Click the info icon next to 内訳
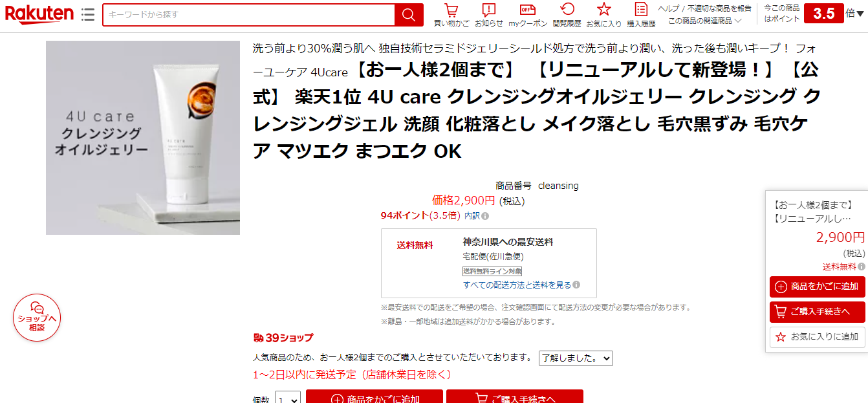 [x=485, y=216]
